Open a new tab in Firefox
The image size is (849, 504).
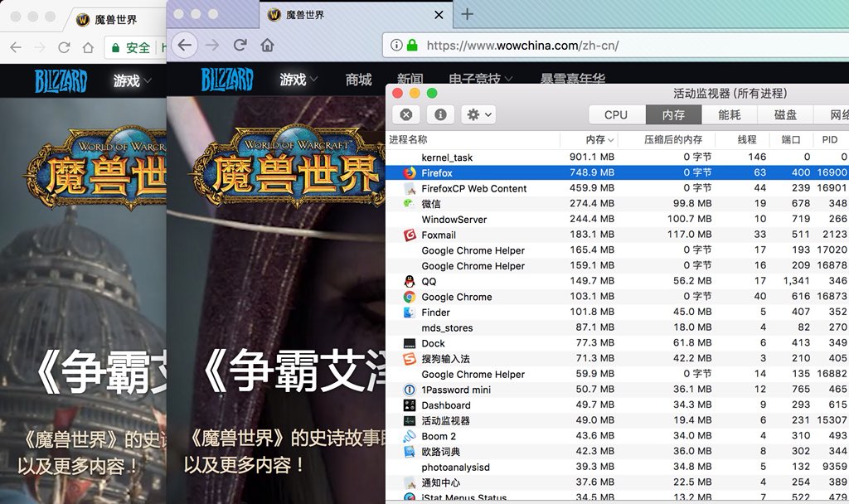point(467,14)
